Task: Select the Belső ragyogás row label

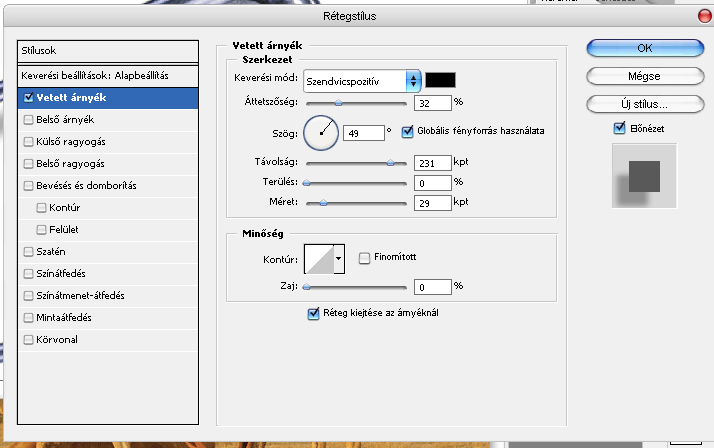Action: pos(70,163)
